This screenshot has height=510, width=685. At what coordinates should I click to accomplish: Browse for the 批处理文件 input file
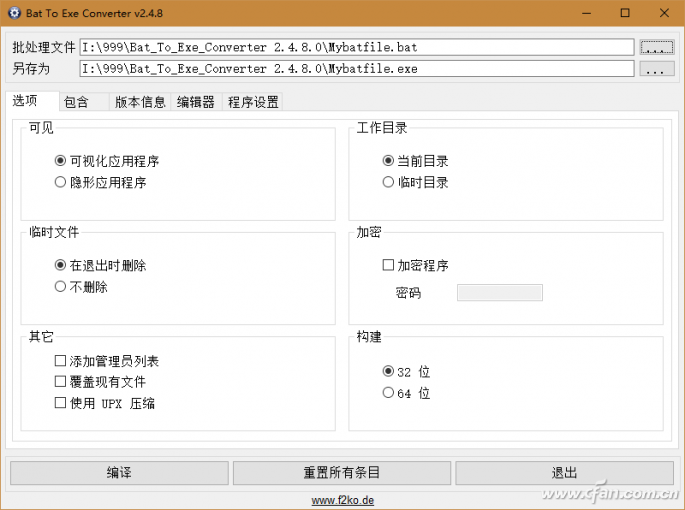657,47
